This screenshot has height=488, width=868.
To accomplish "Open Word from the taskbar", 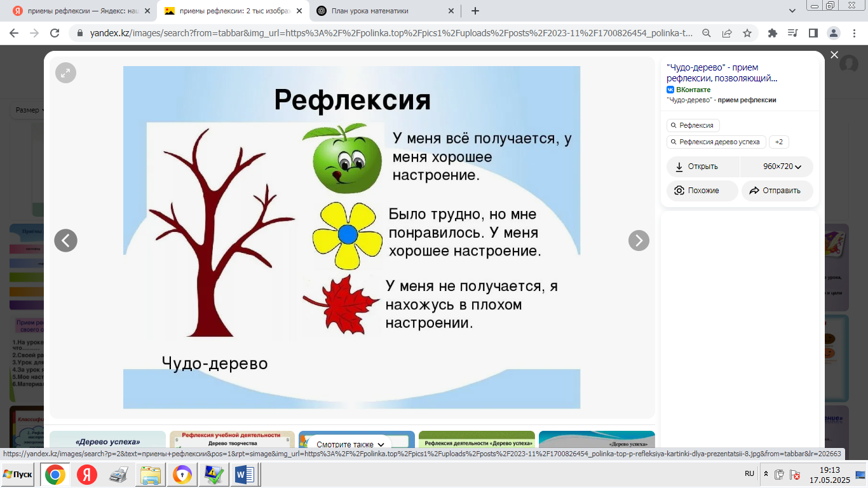I will (245, 475).
